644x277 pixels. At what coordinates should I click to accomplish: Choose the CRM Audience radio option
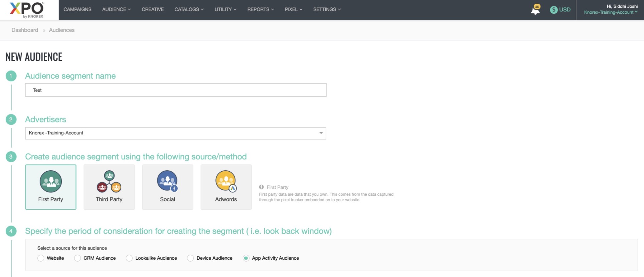click(77, 258)
